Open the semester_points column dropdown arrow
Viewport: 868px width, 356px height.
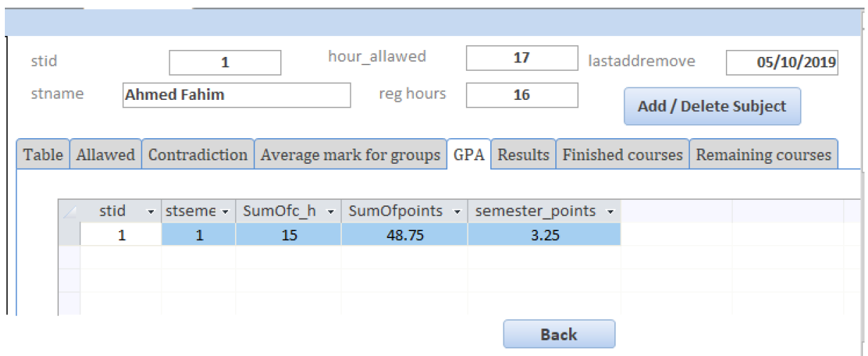tap(610, 212)
